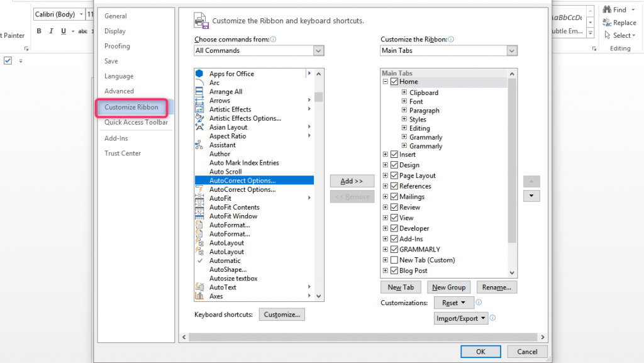The width and height of the screenshot is (644, 363).
Task: Click the Asian Layout icon
Action: pos(199,127)
